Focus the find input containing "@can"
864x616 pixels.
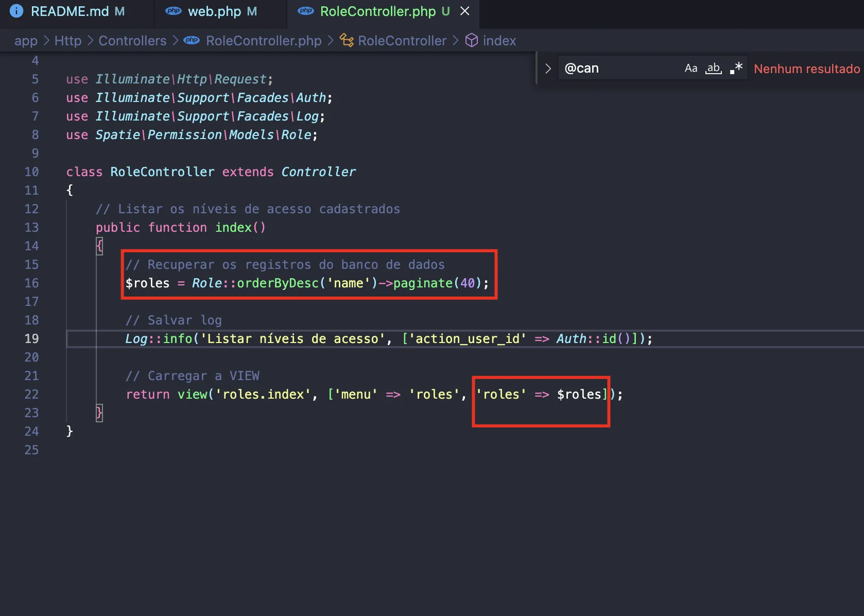618,69
